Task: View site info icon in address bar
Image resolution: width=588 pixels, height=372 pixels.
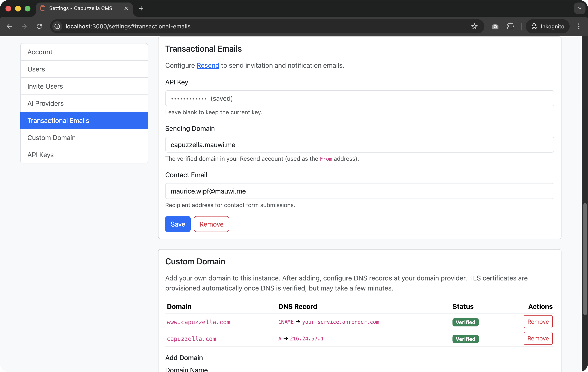Action: coord(57,26)
